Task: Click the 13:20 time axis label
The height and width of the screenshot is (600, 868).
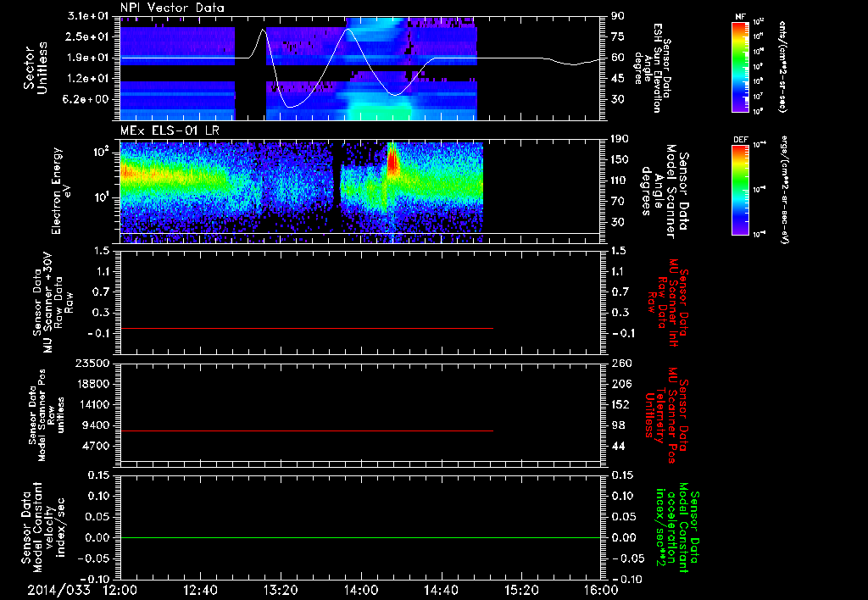Action: click(281, 590)
